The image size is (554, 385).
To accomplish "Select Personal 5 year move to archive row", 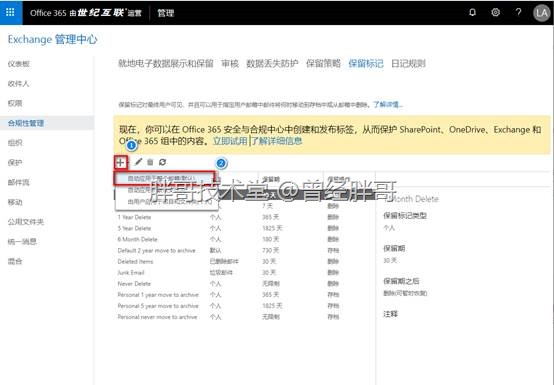I will click(x=244, y=306).
